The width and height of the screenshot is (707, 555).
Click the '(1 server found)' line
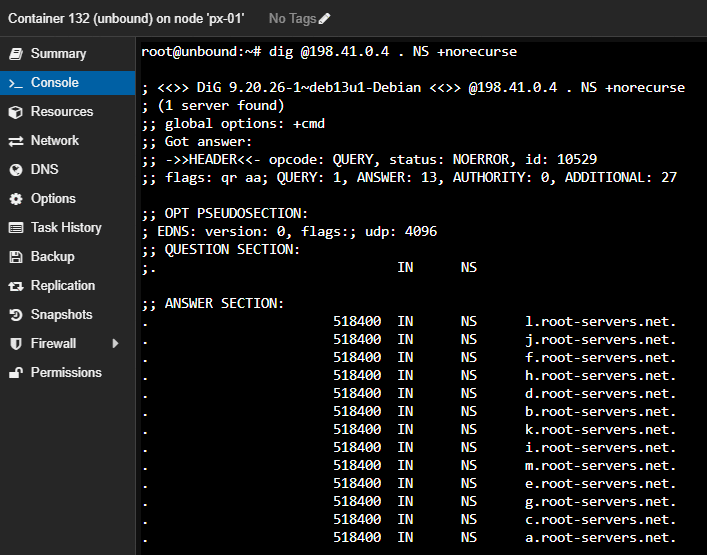213,106
